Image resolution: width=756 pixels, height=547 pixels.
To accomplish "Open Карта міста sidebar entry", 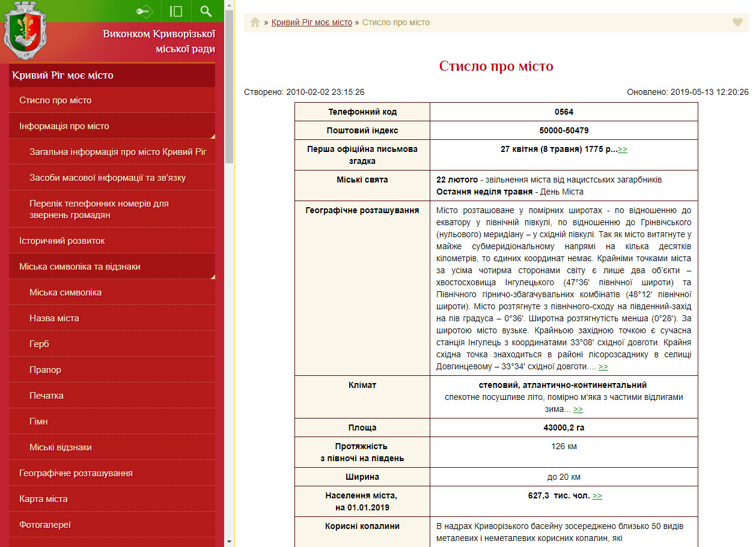I will [x=43, y=499].
